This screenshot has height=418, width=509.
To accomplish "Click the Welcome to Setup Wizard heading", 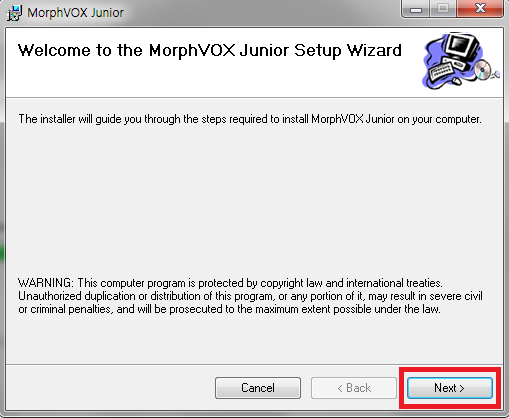I will pos(210,51).
